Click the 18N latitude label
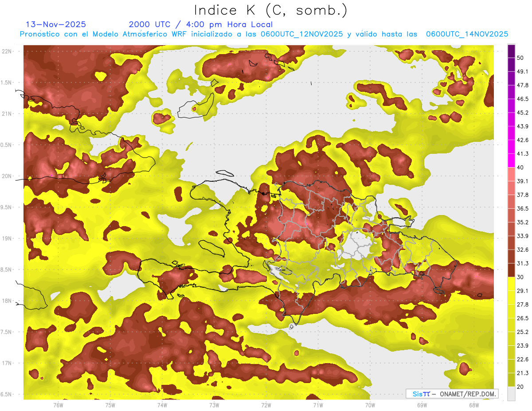Image resolution: width=532 pixels, height=411 pixels. (7, 301)
